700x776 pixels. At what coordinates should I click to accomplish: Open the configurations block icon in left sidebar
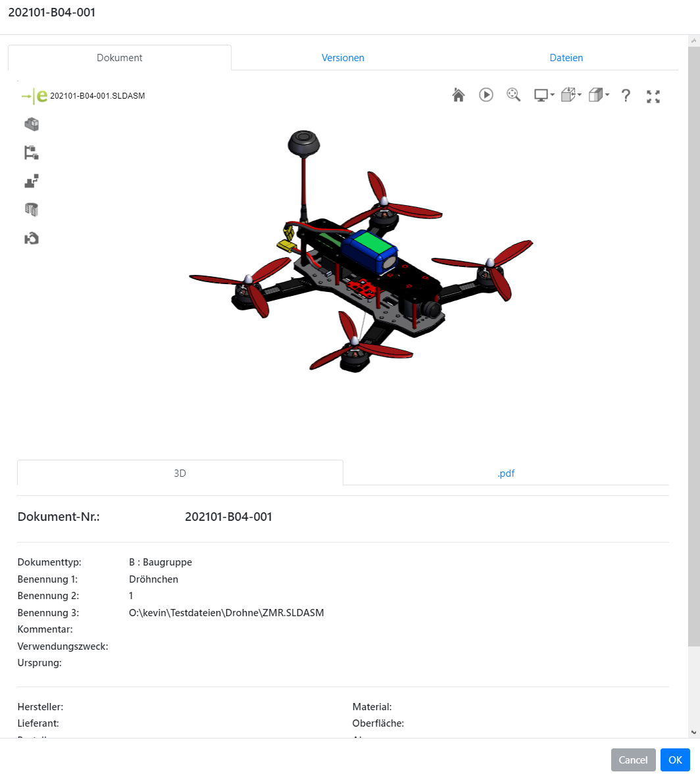(x=32, y=124)
